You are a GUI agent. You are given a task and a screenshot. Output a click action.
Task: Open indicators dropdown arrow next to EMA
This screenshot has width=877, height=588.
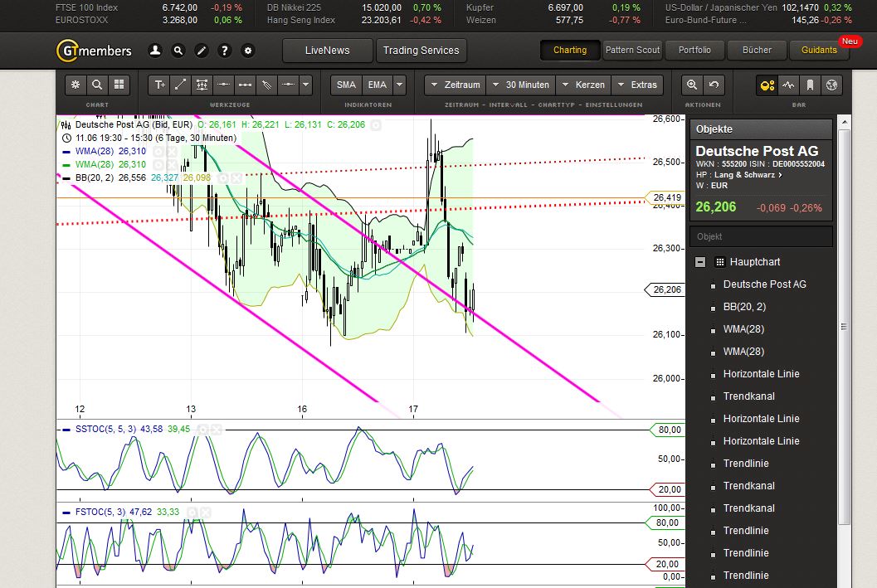click(x=399, y=85)
